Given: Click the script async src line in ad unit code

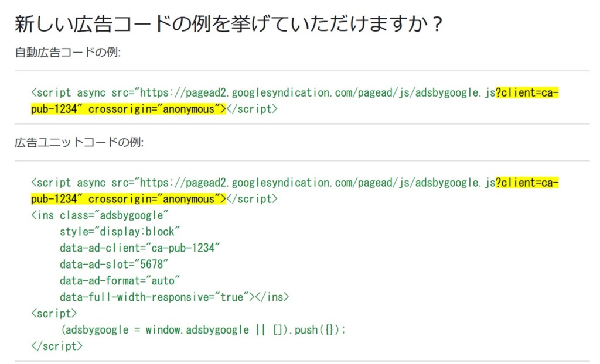Looking at the screenshot, I should (x=295, y=183).
